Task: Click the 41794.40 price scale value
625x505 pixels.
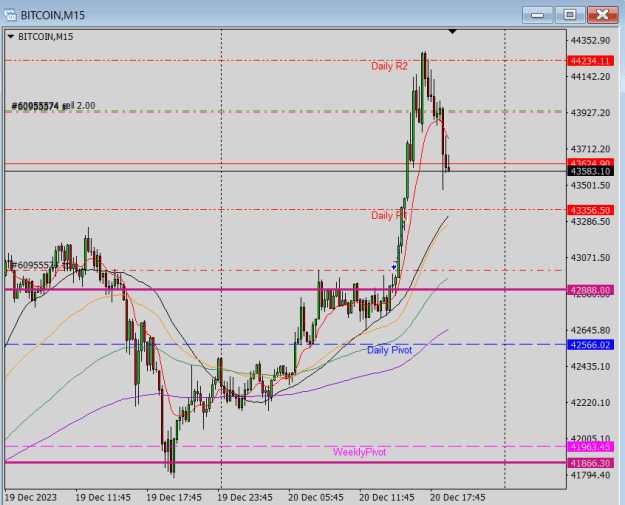Action: [x=590, y=475]
